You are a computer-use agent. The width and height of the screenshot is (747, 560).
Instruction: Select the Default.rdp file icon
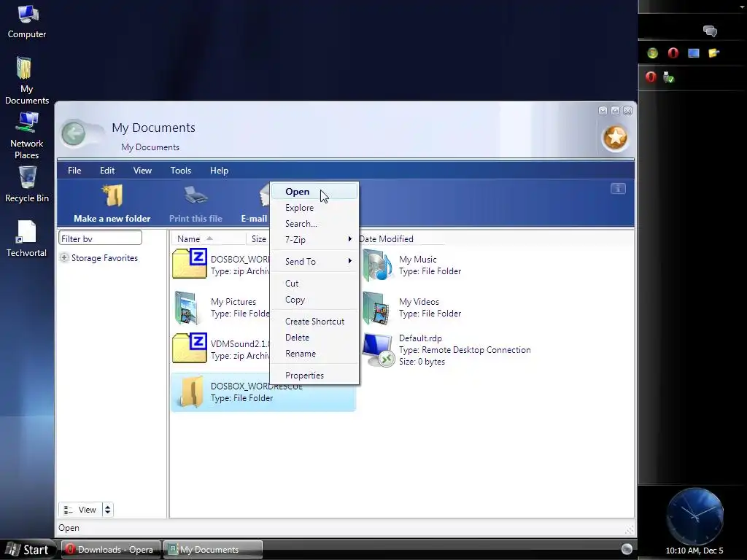[378, 350]
